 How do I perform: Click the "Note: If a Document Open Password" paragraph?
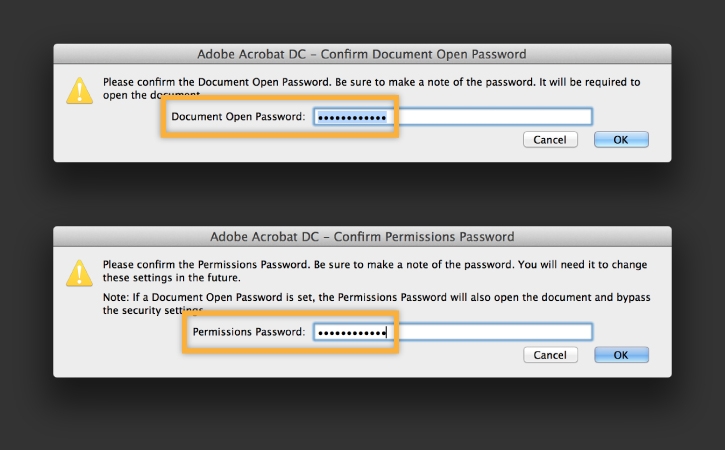tap(370, 297)
